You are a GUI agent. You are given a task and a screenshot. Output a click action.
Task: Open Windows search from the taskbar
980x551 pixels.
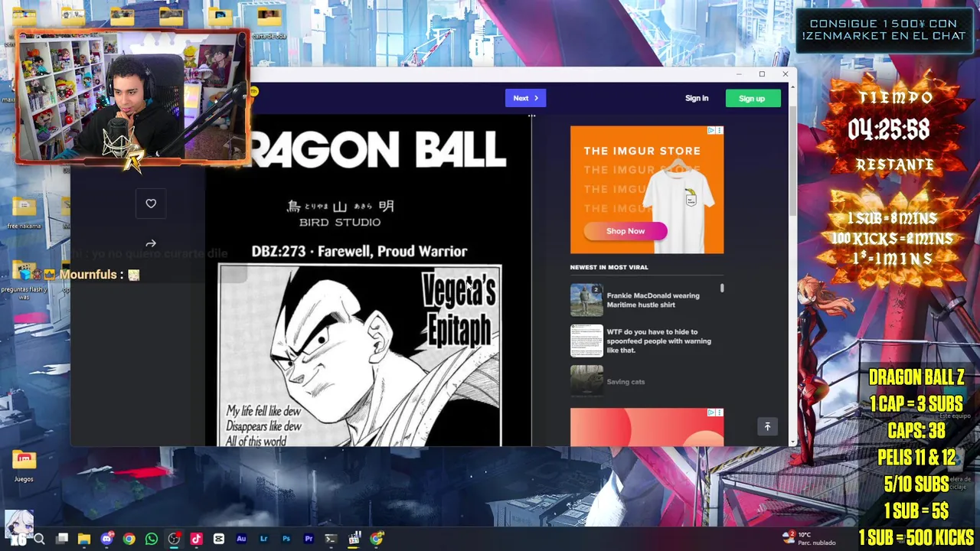pyautogui.click(x=39, y=539)
